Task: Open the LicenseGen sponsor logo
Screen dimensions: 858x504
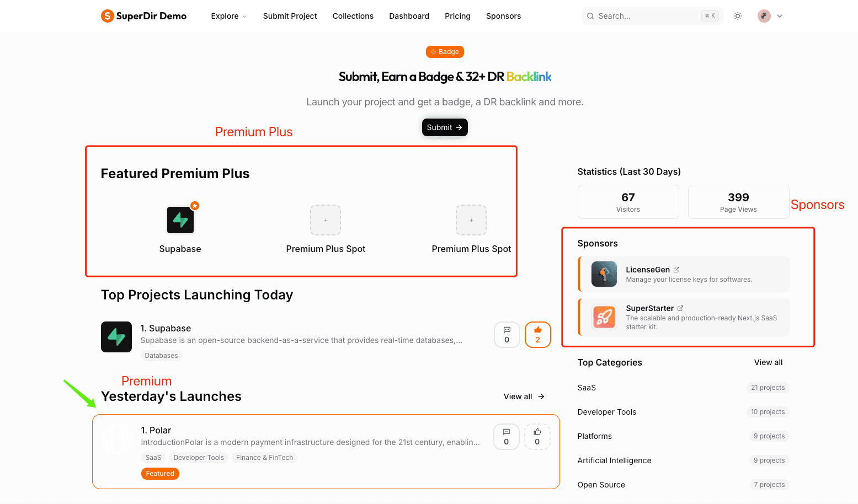Action: tap(604, 274)
